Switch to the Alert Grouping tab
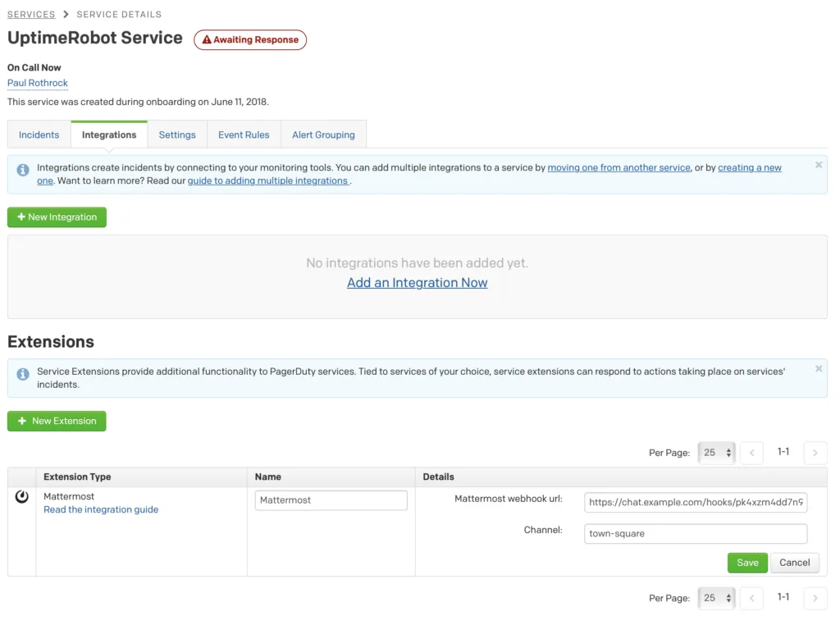The height and width of the screenshot is (625, 840). point(323,135)
